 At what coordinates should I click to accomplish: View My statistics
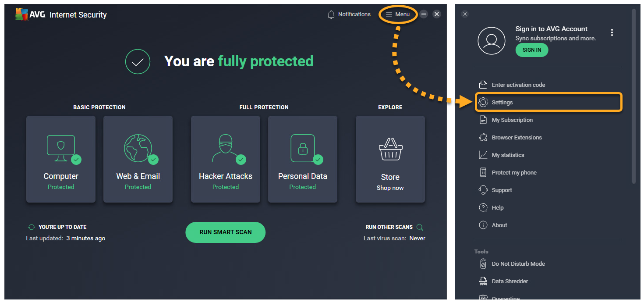[508, 155]
